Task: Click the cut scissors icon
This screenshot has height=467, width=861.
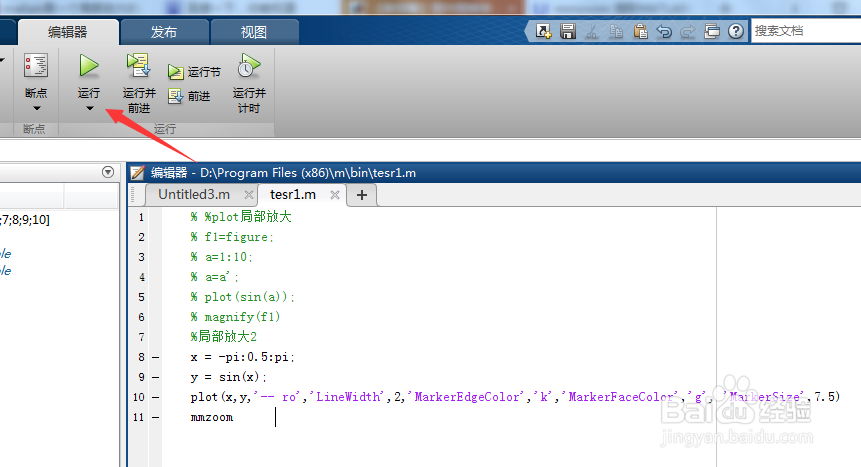Action: 592,31
